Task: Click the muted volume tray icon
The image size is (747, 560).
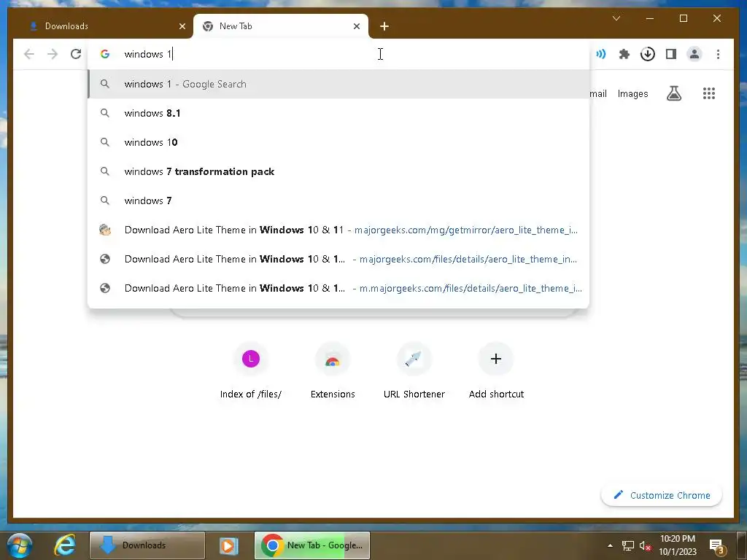Action: tap(645, 545)
